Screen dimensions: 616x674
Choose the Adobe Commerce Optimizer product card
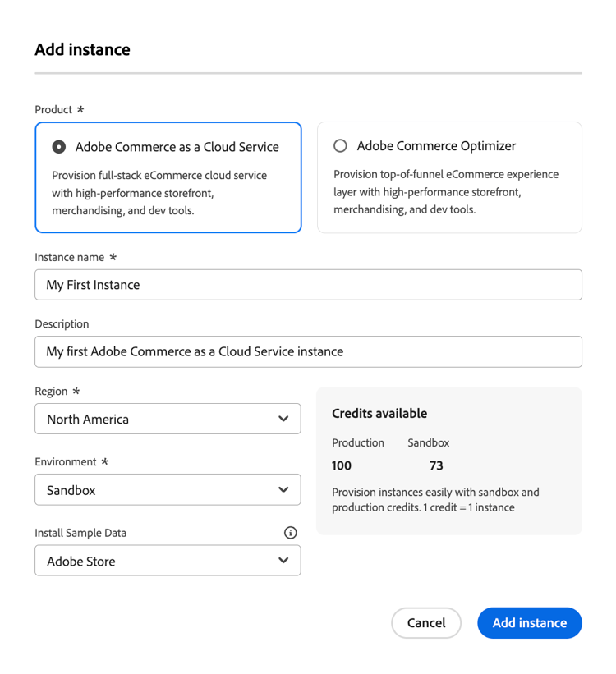tap(449, 177)
